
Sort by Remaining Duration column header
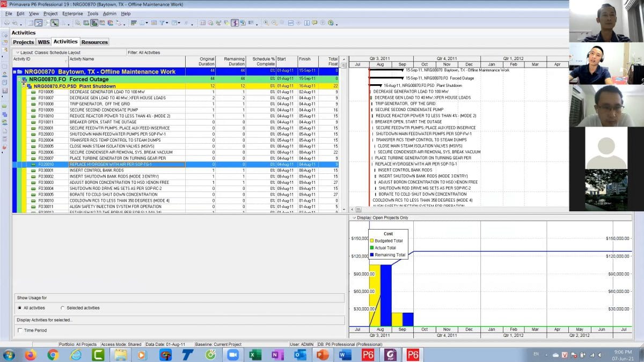[231, 62]
